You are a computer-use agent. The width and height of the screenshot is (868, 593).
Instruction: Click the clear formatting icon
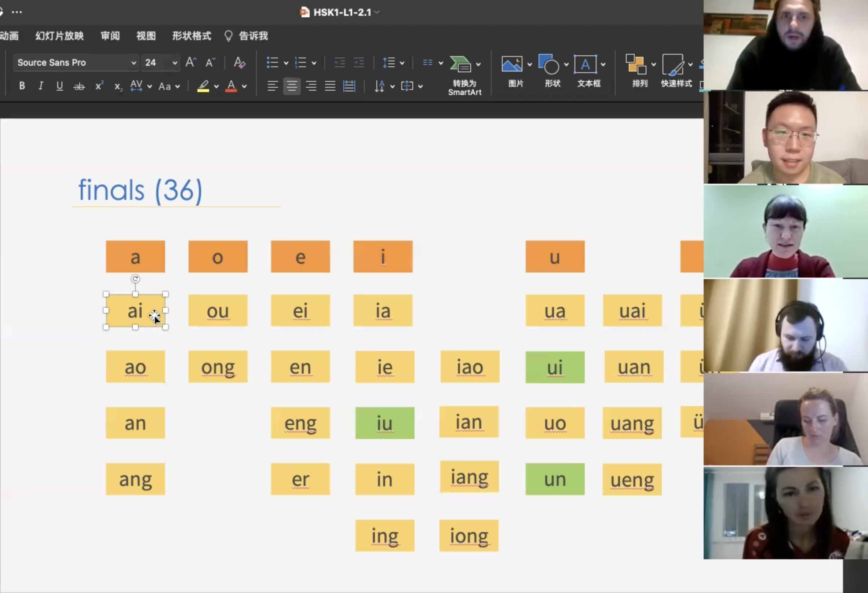pyautogui.click(x=240, y=62)
